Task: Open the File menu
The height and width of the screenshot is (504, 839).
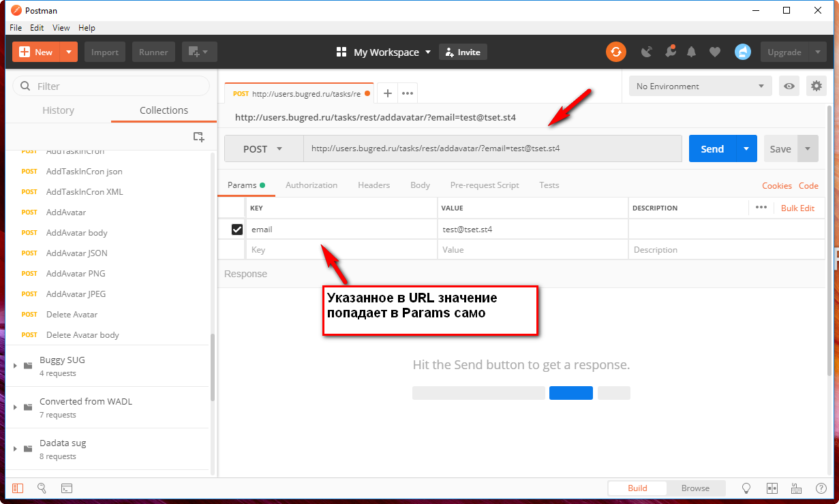Action: [16, 28]
